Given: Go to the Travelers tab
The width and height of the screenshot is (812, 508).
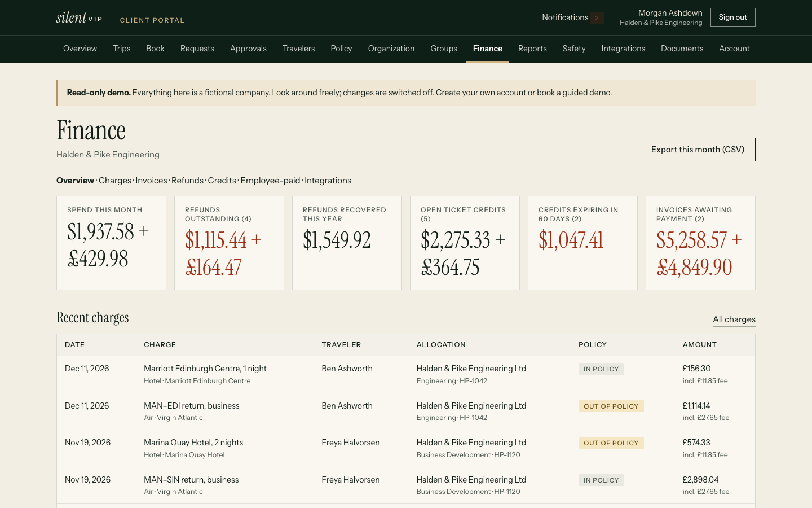Looking at the screenshot, I should (x=299, y=49).
